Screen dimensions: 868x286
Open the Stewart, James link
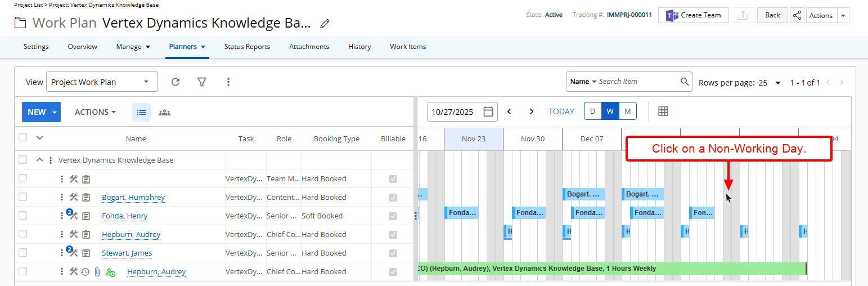127,253
